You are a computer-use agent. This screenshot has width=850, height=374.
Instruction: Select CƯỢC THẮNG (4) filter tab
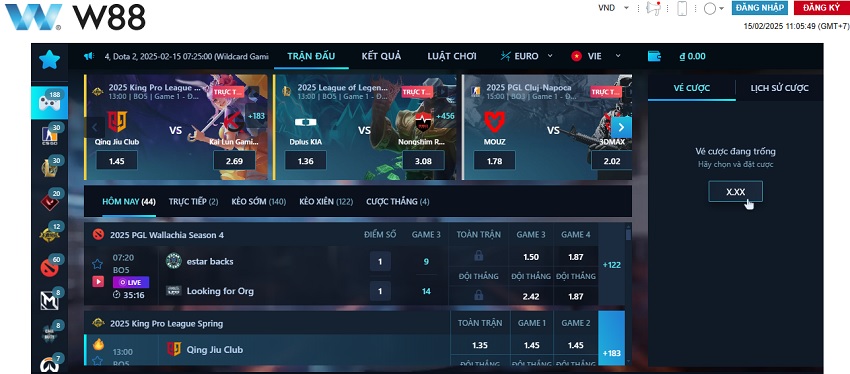pyautogui.click(x=397, y=202)
